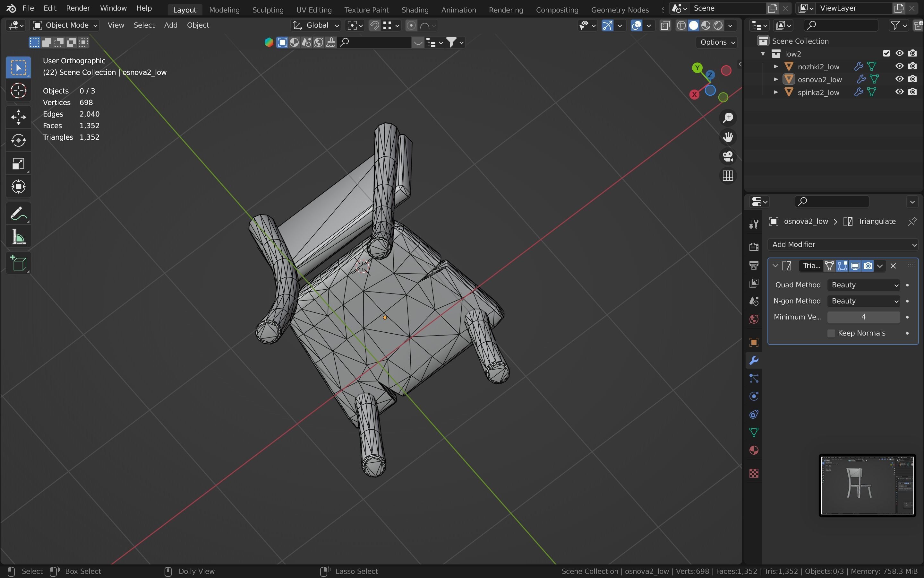Select the Rotate tool

coord(18,140)
